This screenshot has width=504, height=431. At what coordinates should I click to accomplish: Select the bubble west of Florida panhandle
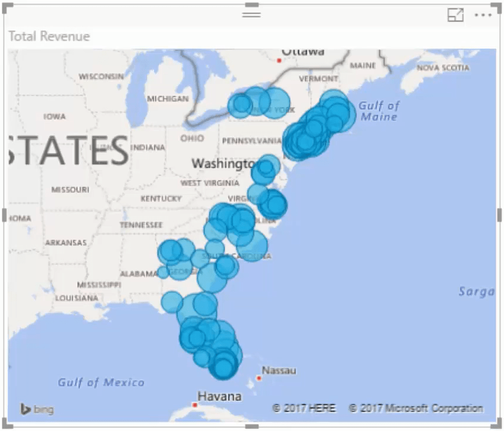pos(172,302)
